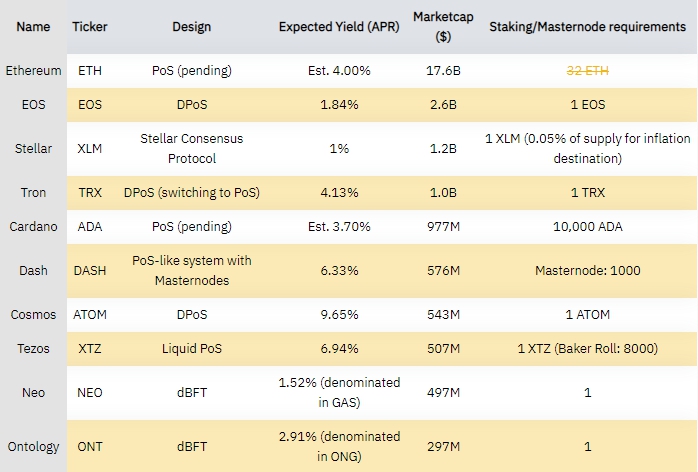Select the Ontology name cell
The width and height of the screenshot is (698, 472).
tap(33, 446)
